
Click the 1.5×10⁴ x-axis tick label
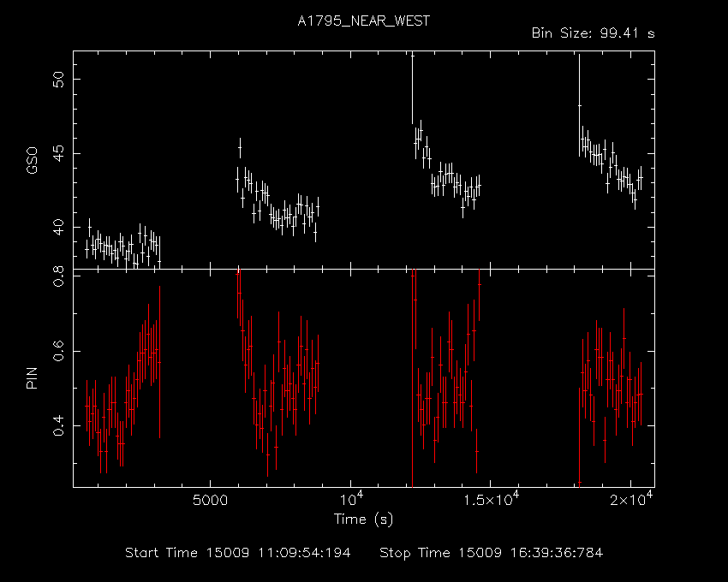click(491, 498)
